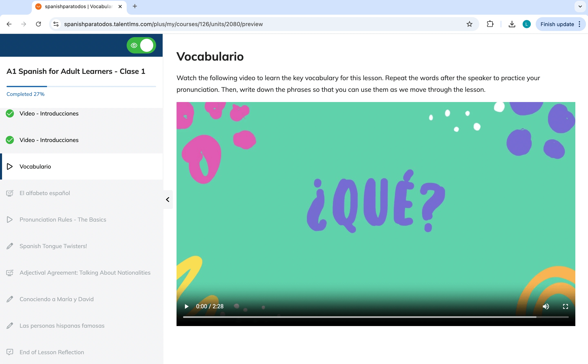Open the profile avatar L
The height and width of the screenshot is (364, 588).
527,24
